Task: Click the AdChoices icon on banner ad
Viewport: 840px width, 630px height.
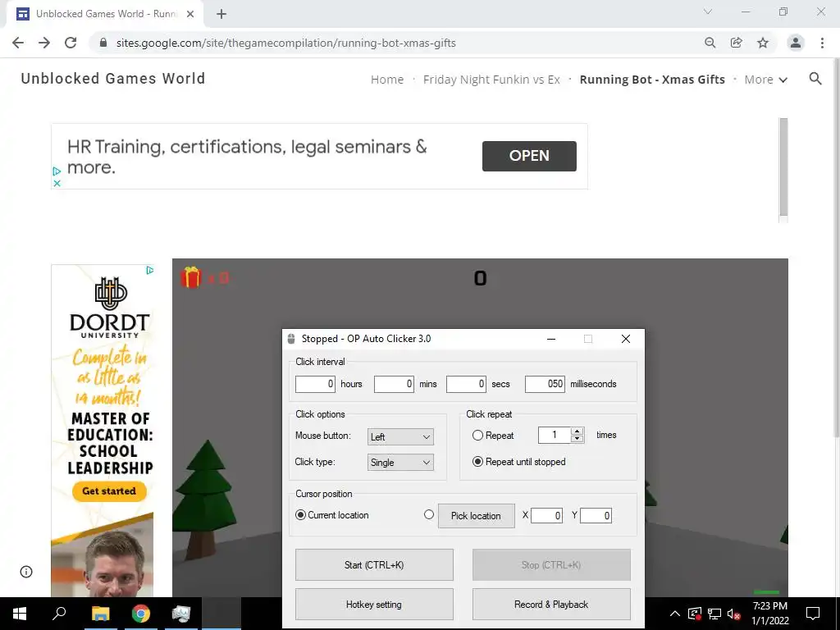Action: click(x=57, y=171)
